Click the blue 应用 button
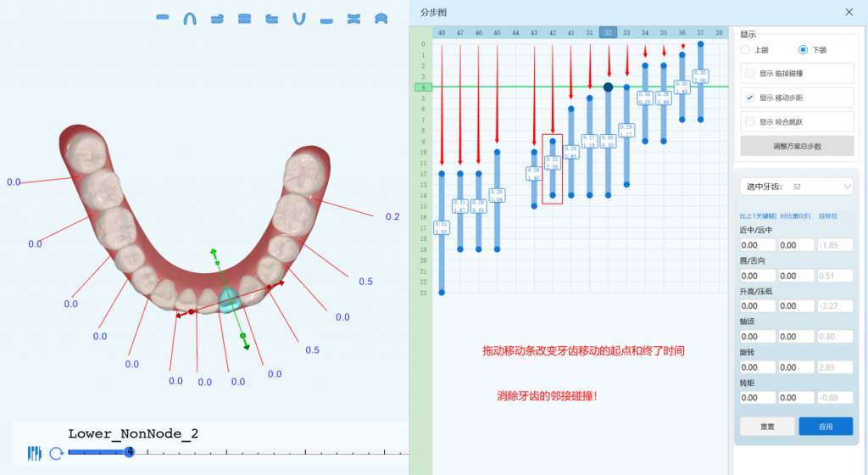Screen dimensions: 868x475 click(x=825, y=426)
